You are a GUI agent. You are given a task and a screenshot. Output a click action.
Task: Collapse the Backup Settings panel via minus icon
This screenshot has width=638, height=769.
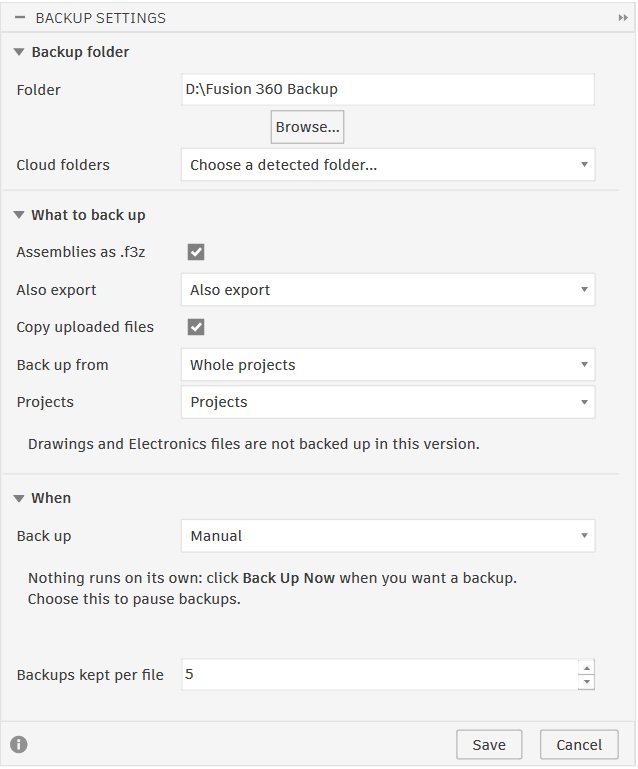pyautogui.click(x=20, y=18)
